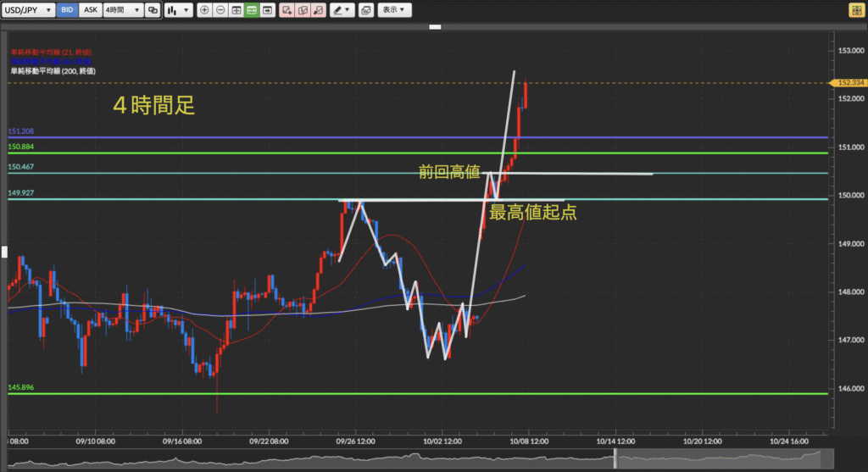Image resolution: width=868 pixels, height=472 pixels.
Task: Open the 4時間 timeframe dropdown
Action: 121,10
